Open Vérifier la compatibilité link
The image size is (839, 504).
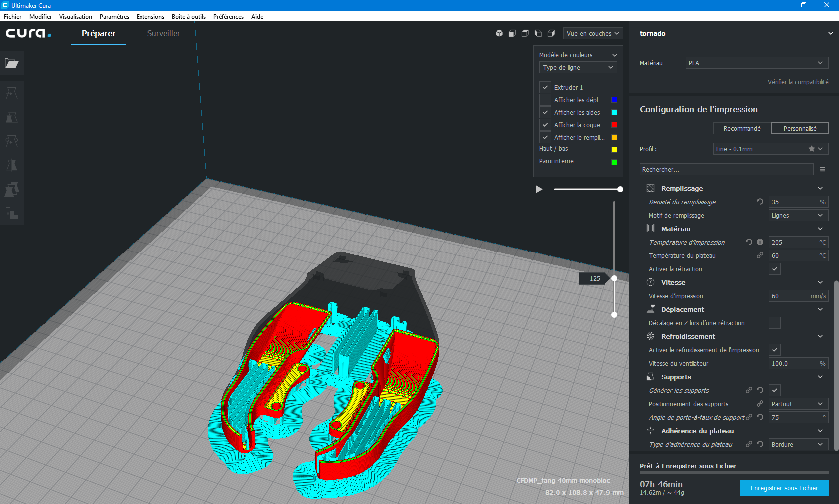pos(798,82)
